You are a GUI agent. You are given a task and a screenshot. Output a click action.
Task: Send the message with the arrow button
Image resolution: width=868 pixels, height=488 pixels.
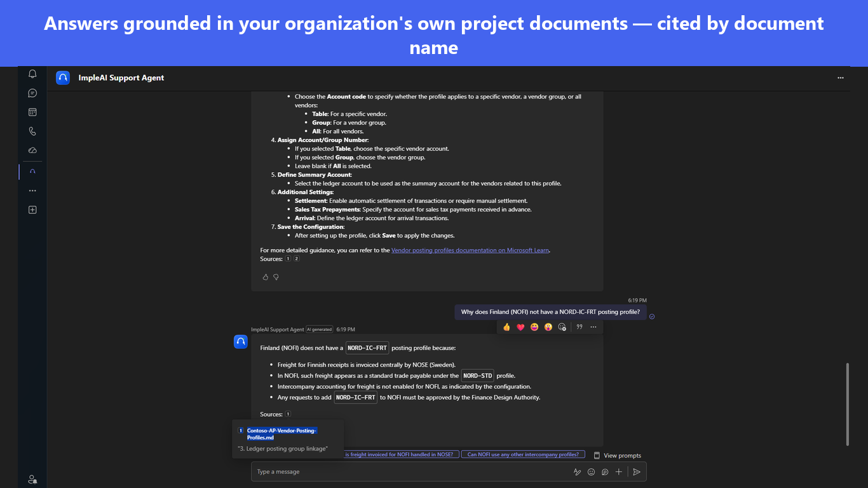tap(637, 472)
